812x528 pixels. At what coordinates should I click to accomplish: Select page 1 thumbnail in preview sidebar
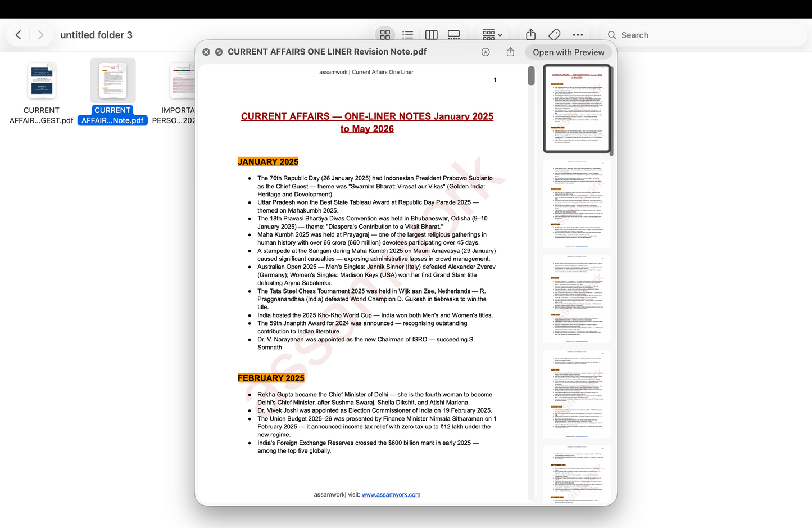coord(577,108)
